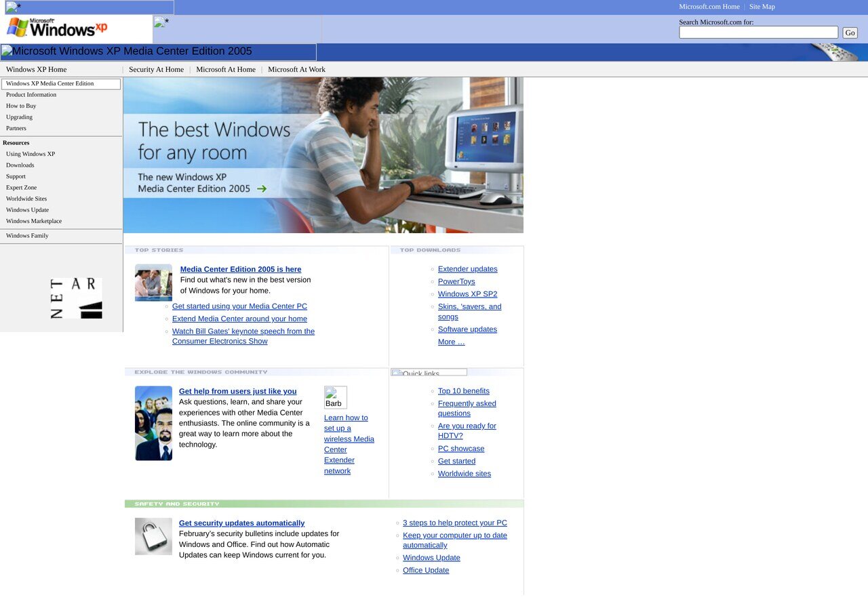Screen dimensions: 868x610
Task: Open 'Keep your computer up to date automatically'
Action: coord(454,540)
